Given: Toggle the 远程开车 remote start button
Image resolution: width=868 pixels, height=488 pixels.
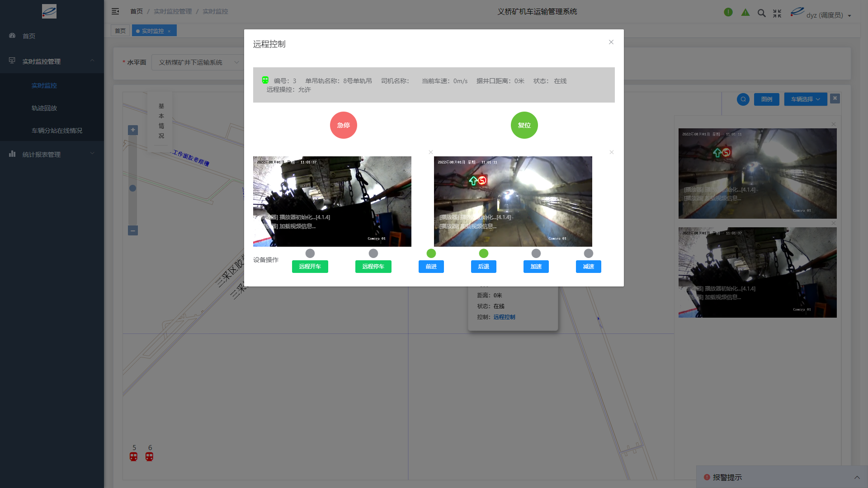Looking at the screenshot, I should coord(310,267).
